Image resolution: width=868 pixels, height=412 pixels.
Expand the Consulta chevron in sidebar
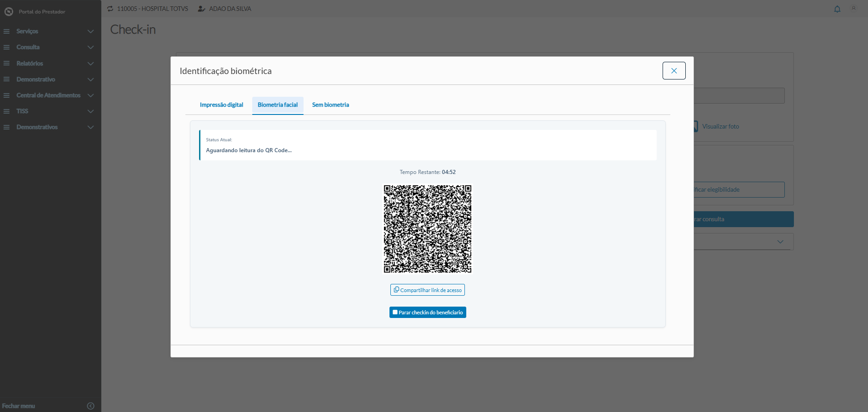(x=90, y=47)
